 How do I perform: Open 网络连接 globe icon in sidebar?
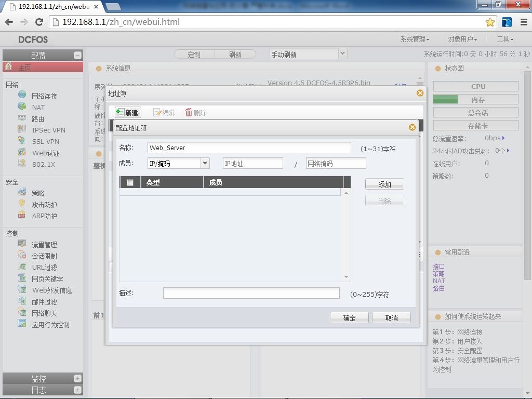pos(22,95)
